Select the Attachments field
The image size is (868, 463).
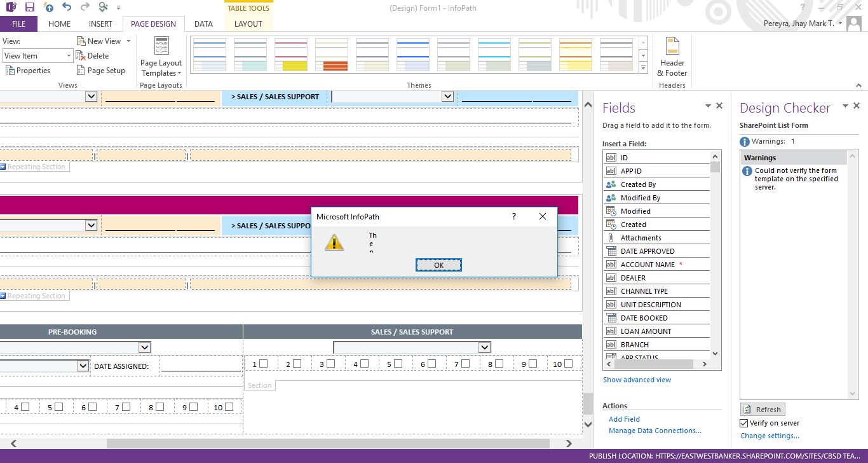click(x=656, y=238)
